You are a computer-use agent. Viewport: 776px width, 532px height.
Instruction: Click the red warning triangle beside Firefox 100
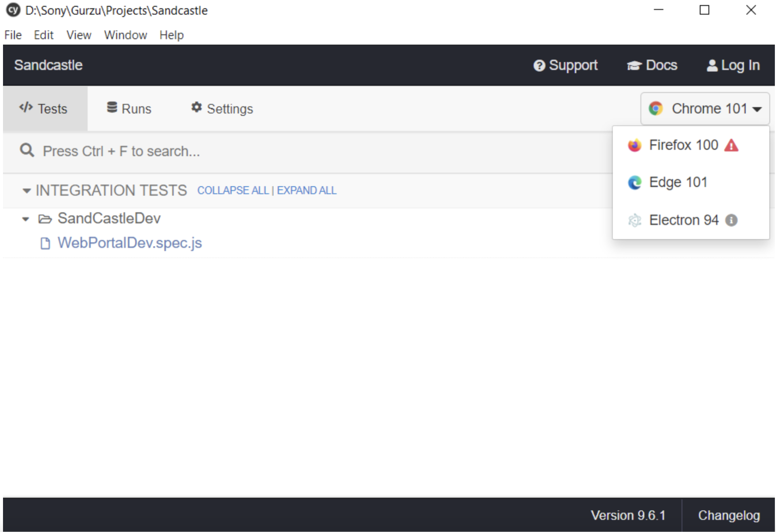coord(731,145)
